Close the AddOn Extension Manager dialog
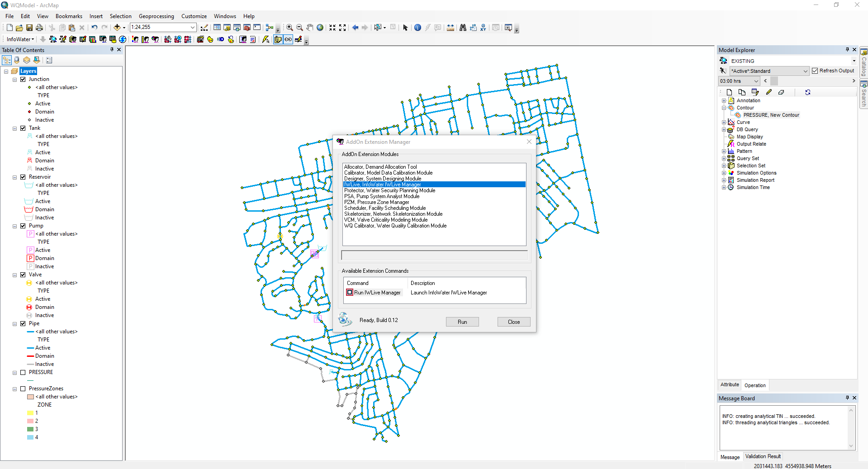Image resolution: width=868 pixels, height=469 pixels. point(529,142)
